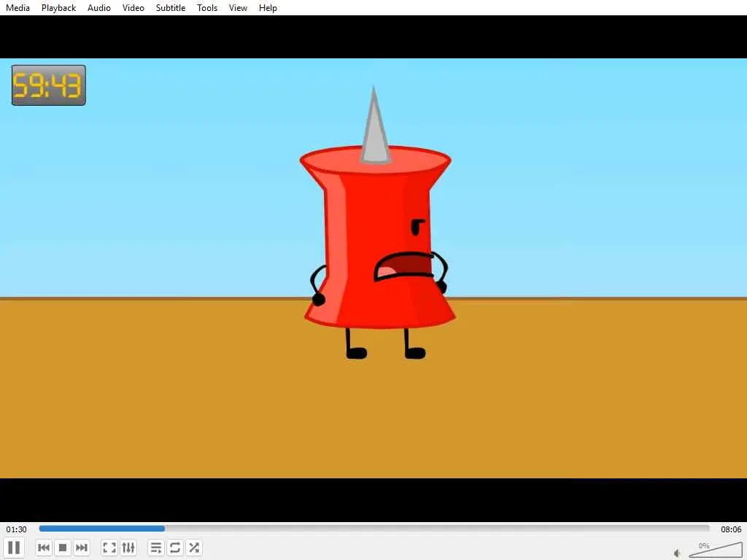The width and height of the screenshot is (747, 560).
Task: Show extended settings equalizer icon
Action: pyautogui.click(x=128, y=548)
